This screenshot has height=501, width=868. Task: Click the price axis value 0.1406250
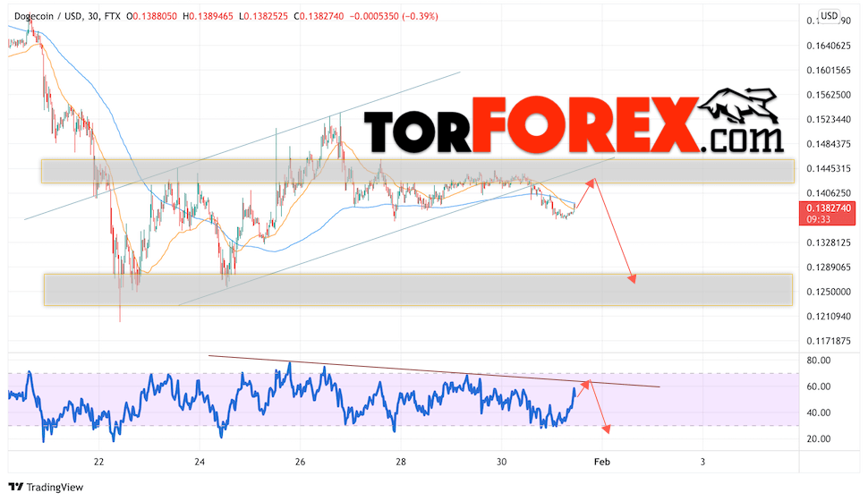[829, 193]
